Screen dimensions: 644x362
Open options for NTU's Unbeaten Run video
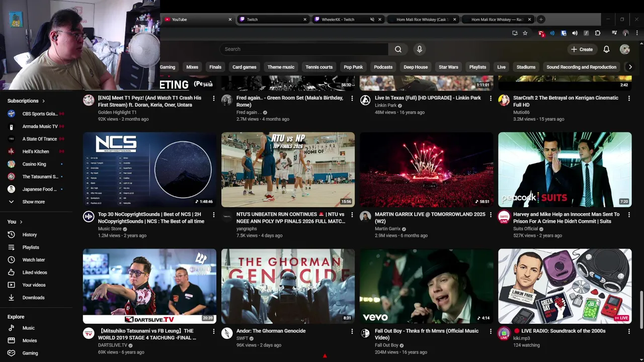point(352,215)
